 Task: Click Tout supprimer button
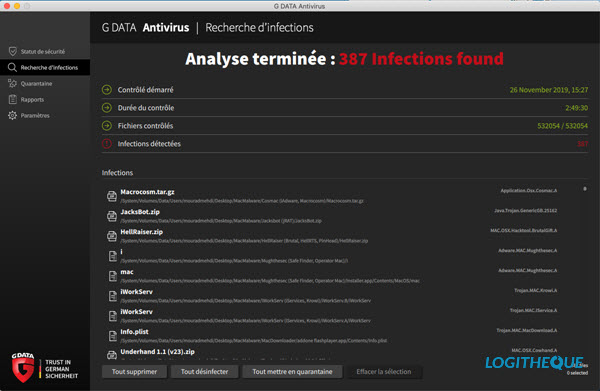click(x=134, y=371)
